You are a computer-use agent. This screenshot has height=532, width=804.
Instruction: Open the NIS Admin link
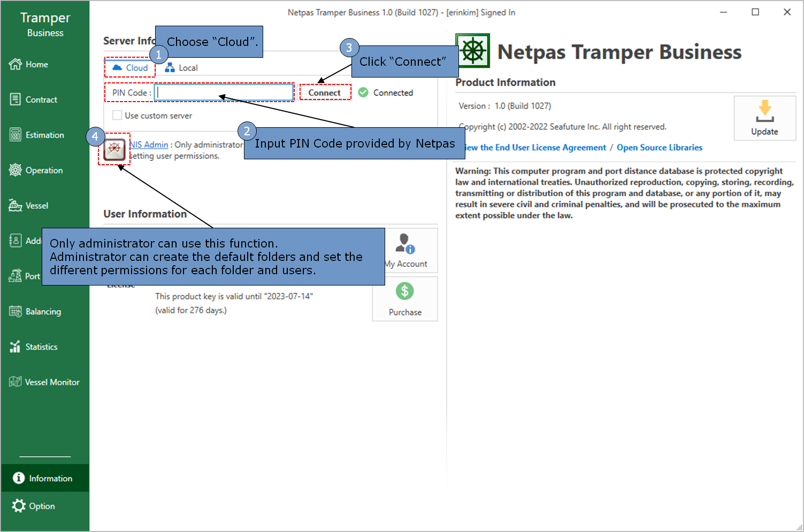coord(149,144)
